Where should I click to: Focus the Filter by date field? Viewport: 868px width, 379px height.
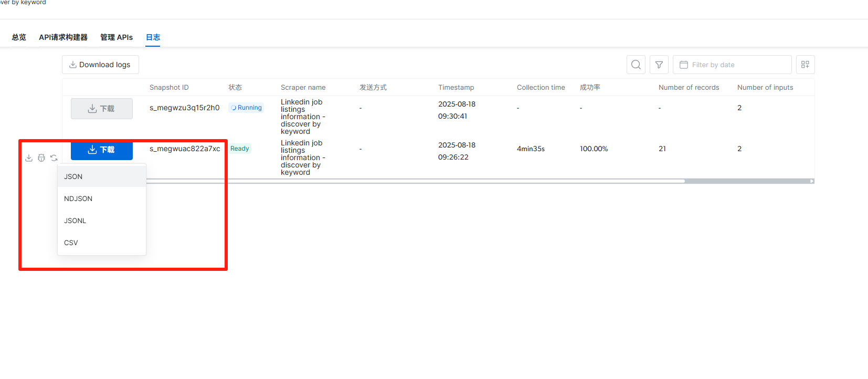coord(732,65)
